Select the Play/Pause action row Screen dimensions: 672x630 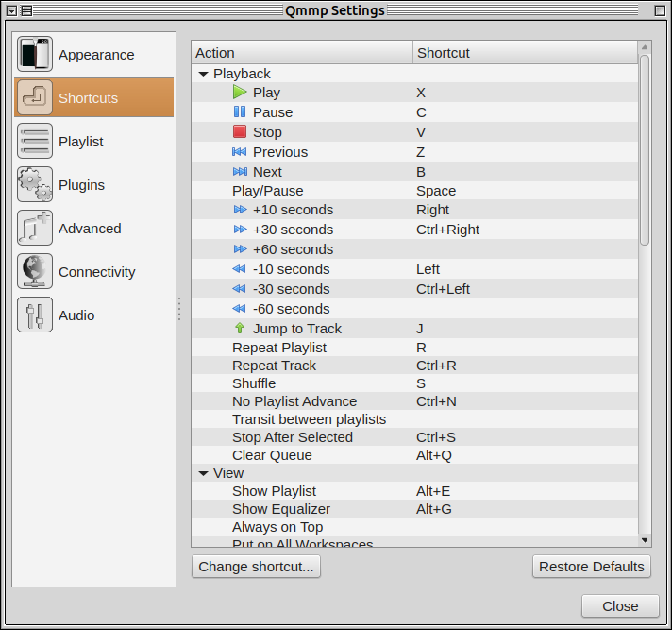tap(414, 191)
